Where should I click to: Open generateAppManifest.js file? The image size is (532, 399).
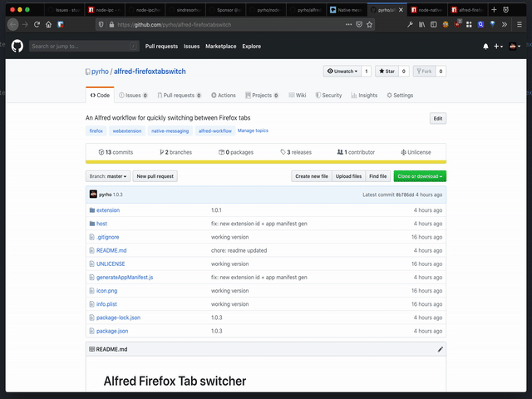(x=125, y=277)
